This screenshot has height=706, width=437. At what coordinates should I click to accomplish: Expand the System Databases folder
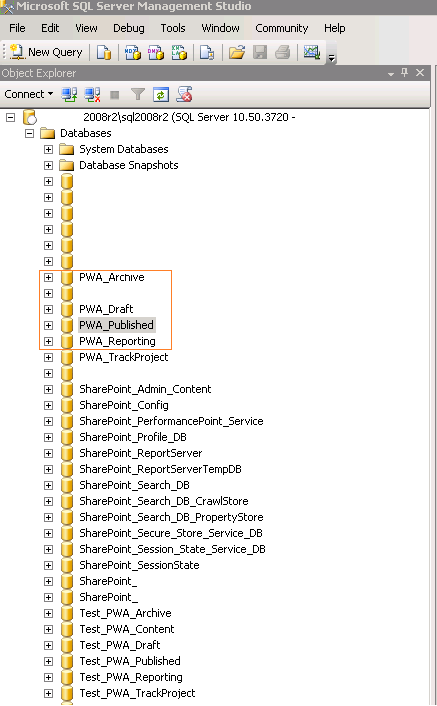click(48, 149)
